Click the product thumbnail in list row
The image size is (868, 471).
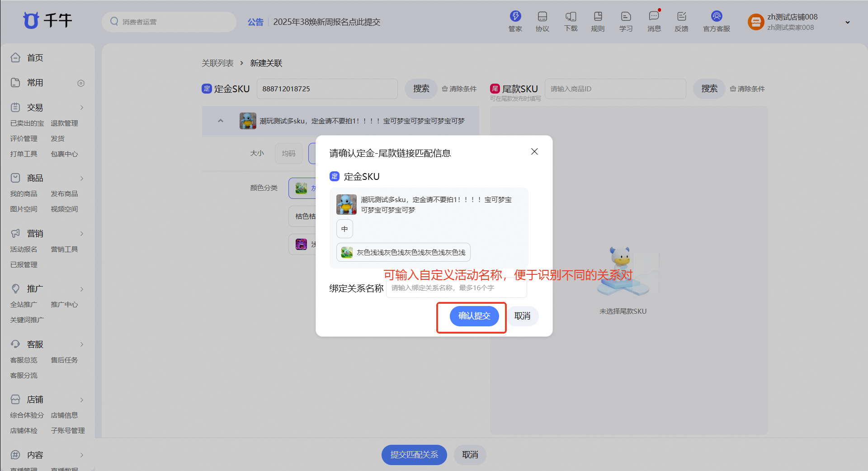pyautogui.click(x=248, y=121)
